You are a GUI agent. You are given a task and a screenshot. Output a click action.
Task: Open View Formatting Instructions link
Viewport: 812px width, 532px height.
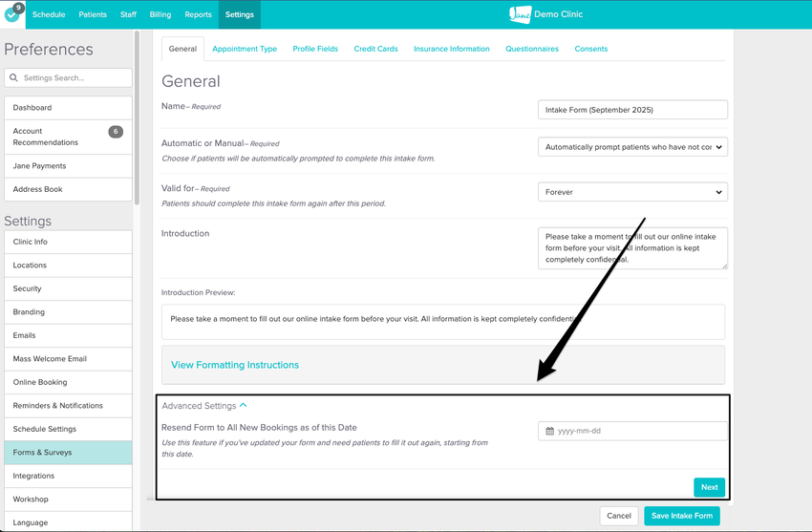235,365
